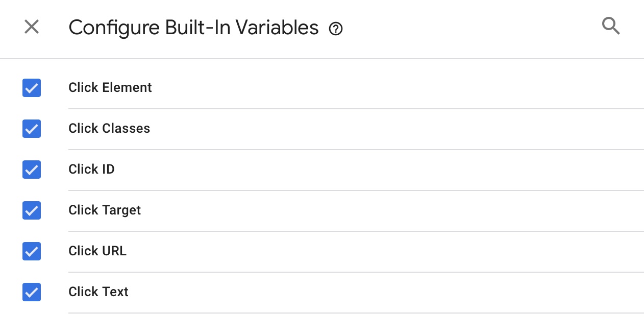
Task: Untick the Click Target checkbox
Action: pos(32,210)
